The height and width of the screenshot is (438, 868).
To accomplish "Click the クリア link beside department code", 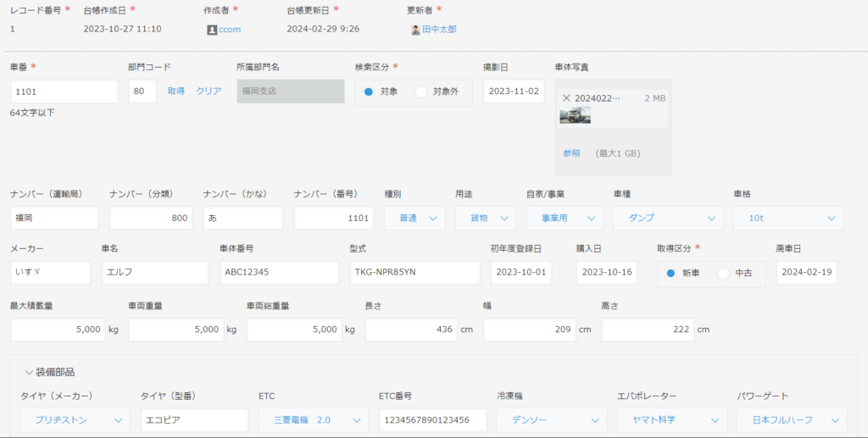I will (209, 91).
